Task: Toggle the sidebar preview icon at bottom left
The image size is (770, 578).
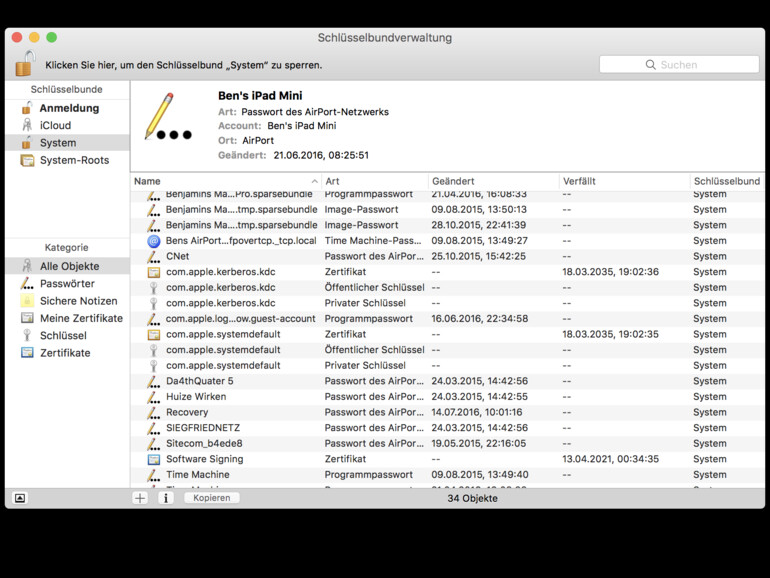Action: pyautogui.click(x=20, y=498)
